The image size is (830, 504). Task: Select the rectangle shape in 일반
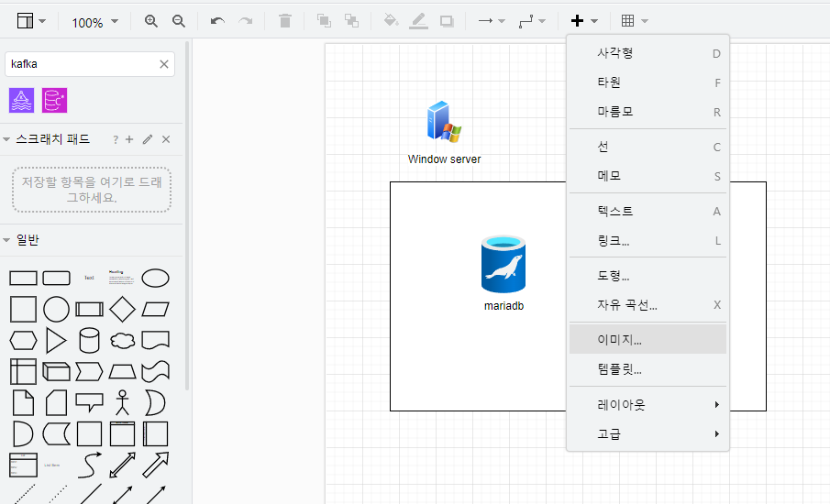pyautogui.click(x=23, y=279)
